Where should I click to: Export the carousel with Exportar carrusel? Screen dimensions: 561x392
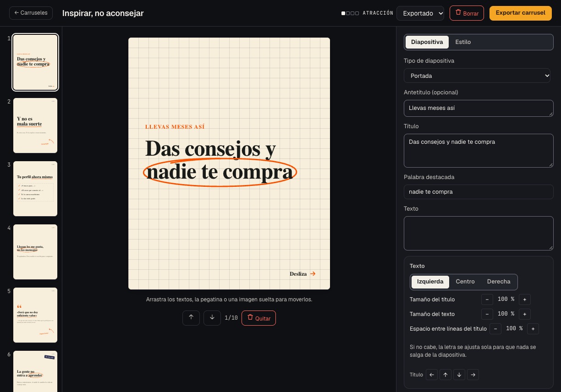click(521, 13)
